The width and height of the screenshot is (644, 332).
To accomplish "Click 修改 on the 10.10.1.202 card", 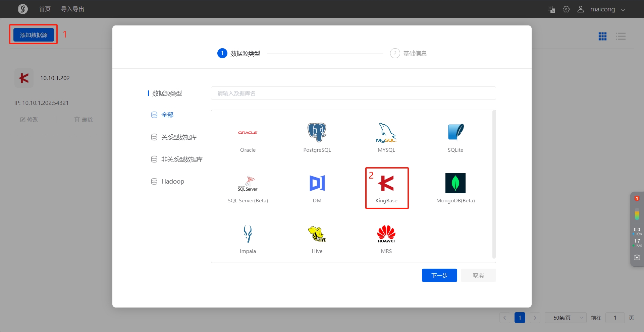I will (29, 120).
